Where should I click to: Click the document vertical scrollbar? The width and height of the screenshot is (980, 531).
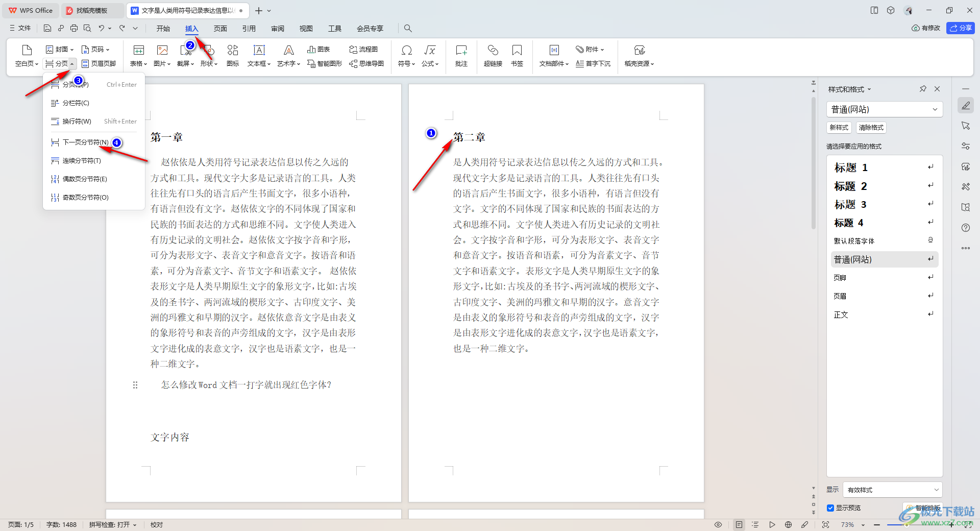pos(814,163)
